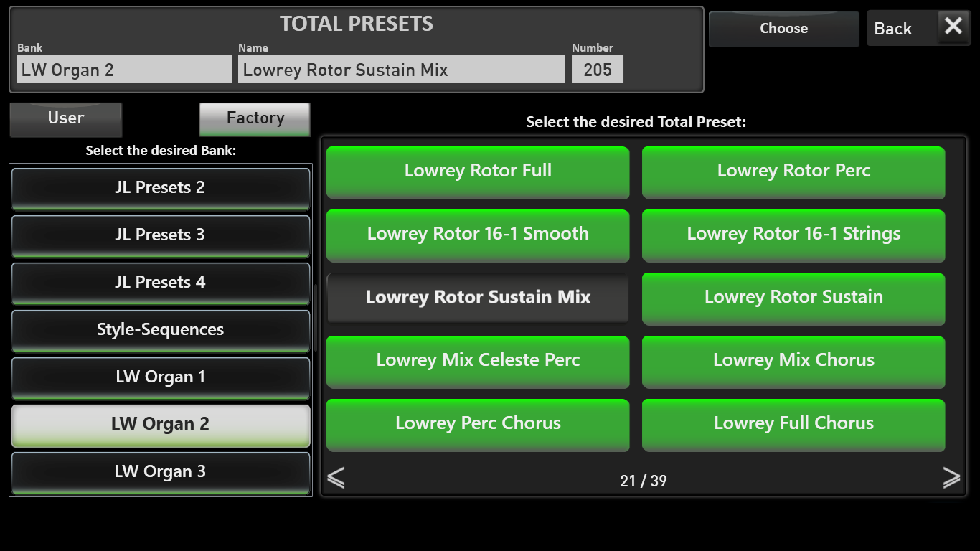The image size is (980, 551).
Task: Click the Choose button
Action: pyautogui.click(x=784, y=29)
